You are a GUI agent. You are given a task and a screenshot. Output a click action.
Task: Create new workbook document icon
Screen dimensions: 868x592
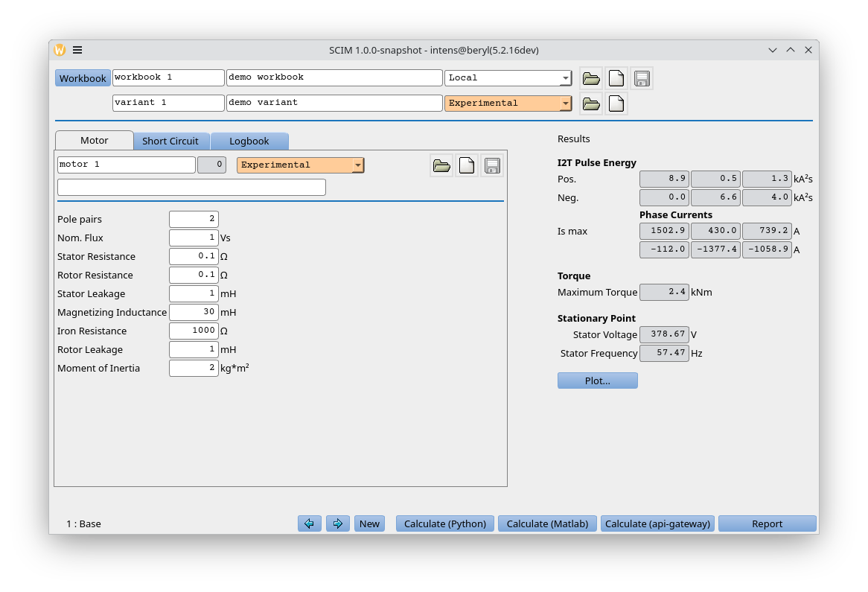pyautogui.click(x=616, y=79)
